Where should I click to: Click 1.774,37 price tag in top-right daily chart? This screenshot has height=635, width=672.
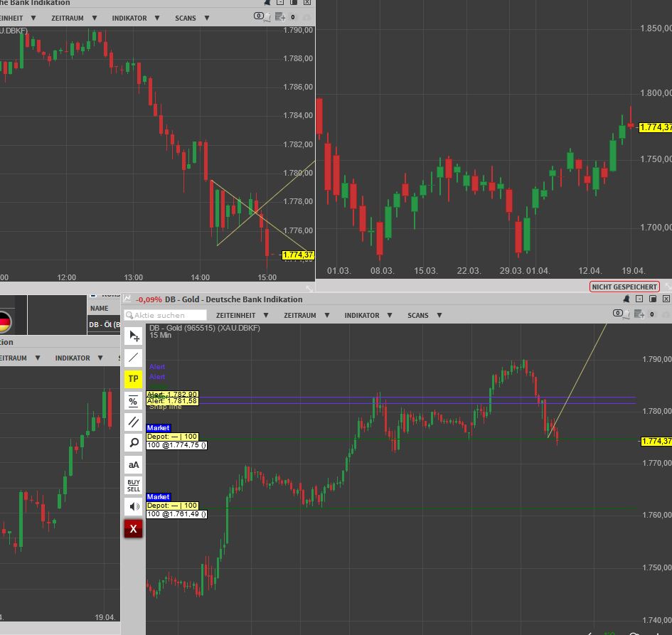(x=655, y=127)
